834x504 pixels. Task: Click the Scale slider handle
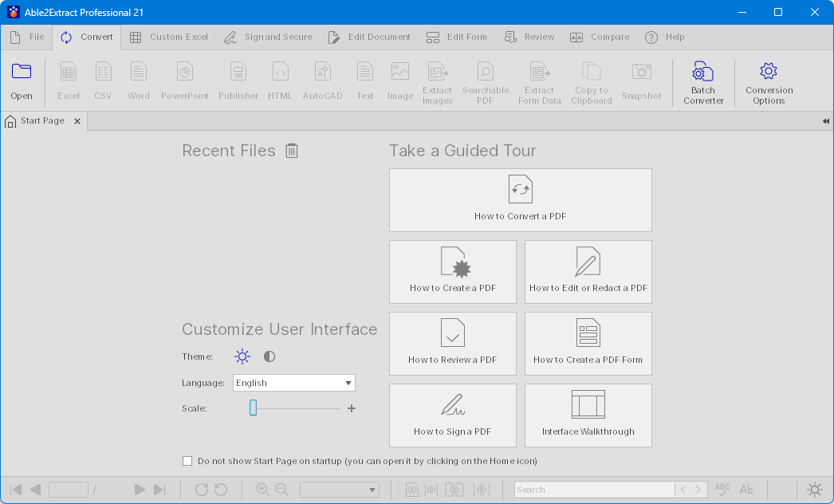[253, 408]
